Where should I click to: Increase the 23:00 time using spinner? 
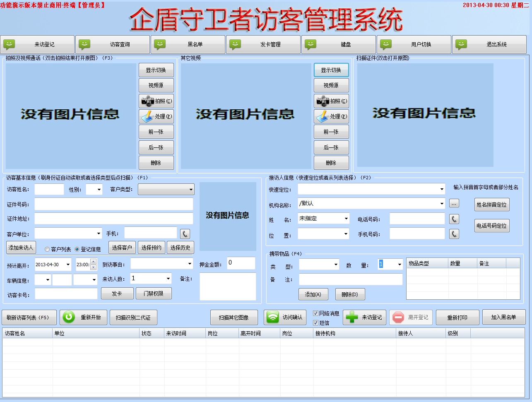(x=93, y=262)
